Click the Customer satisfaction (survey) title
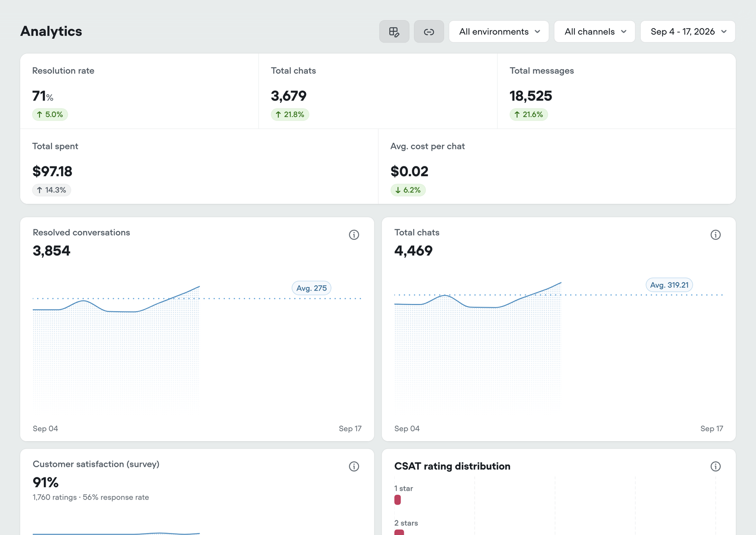Viewport: 756px width, 535px height. pos(96,464)
